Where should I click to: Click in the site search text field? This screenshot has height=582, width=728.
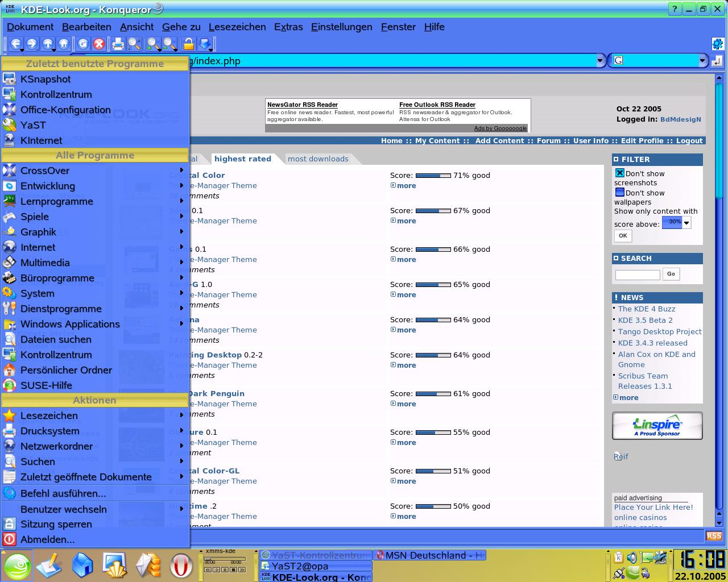click(638, 275)
